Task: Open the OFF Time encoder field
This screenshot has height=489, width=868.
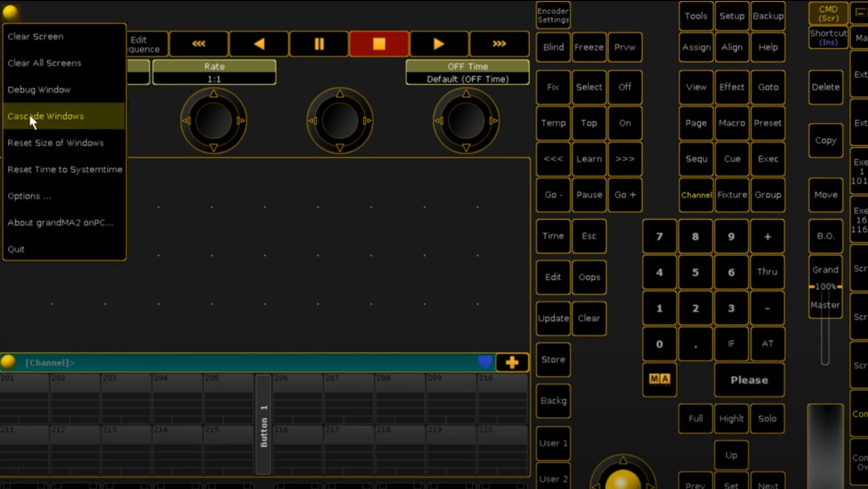Action: coord(467,72)
